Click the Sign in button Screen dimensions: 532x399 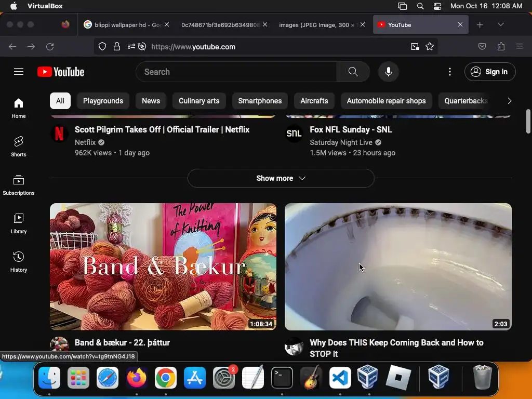pyautogui.click(x=490, y=72)
